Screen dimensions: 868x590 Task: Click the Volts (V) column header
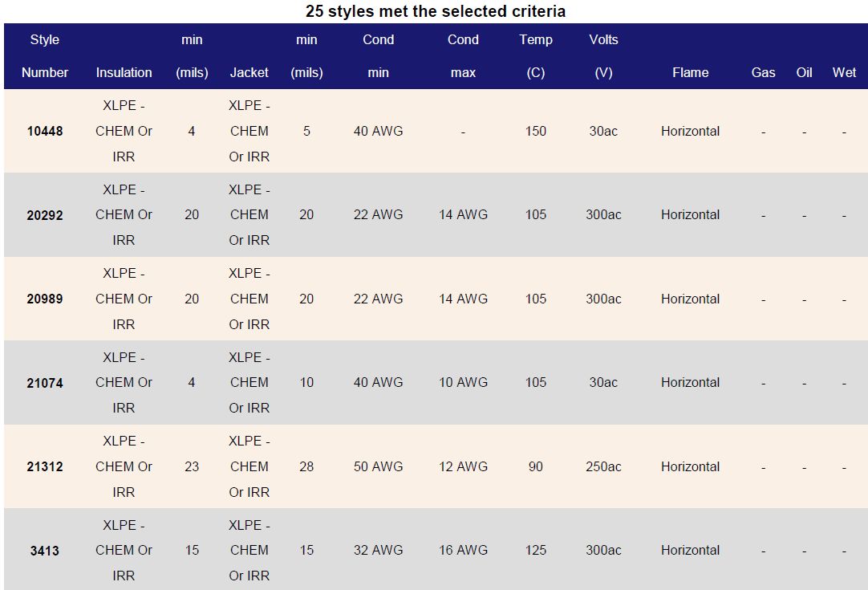click(x=603, y=56)
